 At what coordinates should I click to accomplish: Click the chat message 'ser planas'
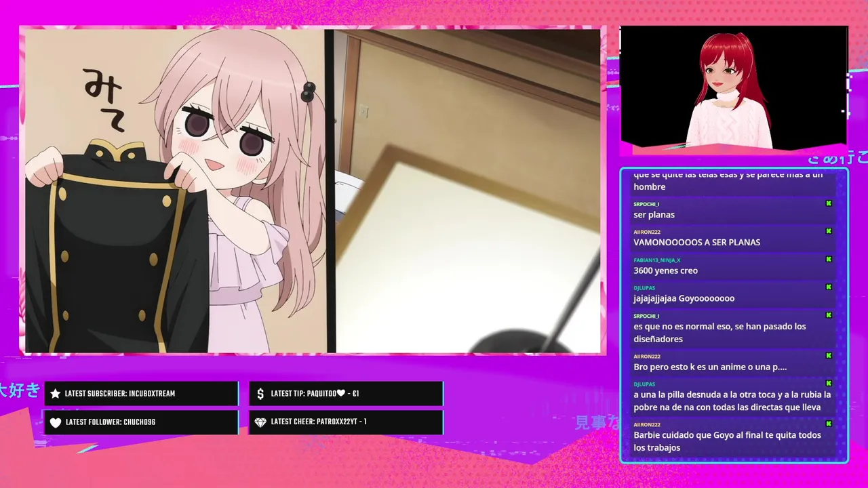pos(654,215)
